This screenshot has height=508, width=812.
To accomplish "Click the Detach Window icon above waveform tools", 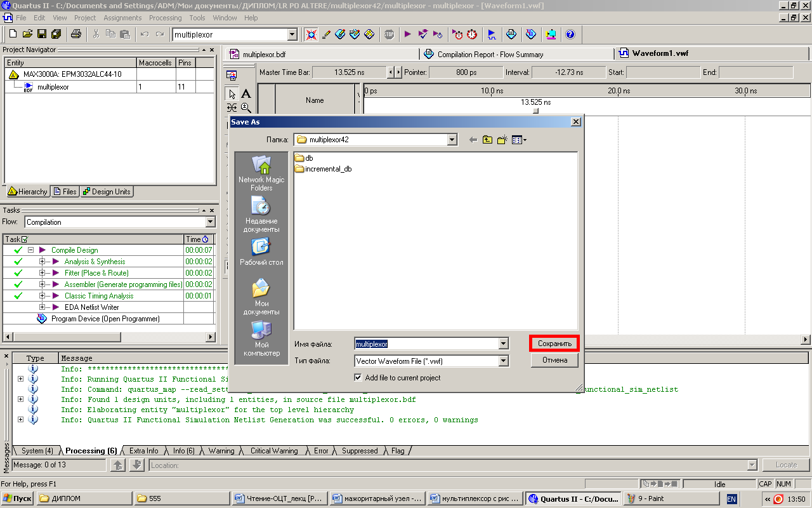I will point(232,74).
